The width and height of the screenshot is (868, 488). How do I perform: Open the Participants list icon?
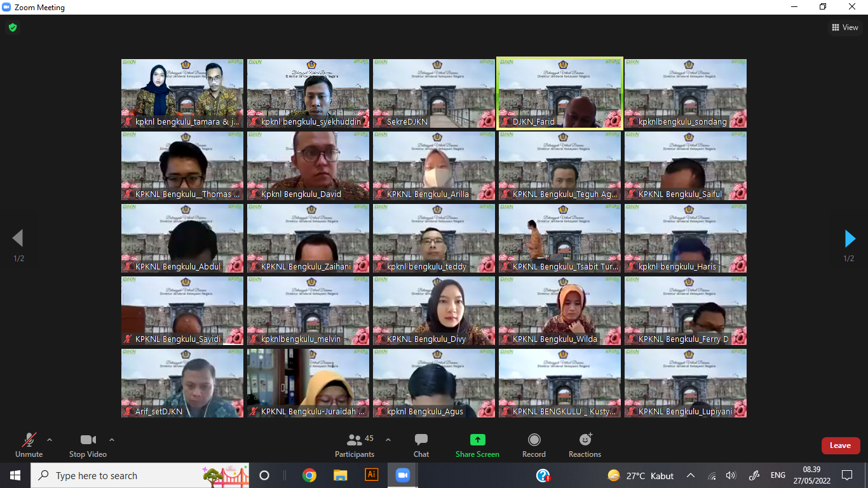pyautogui.click(x=355, y=440)
